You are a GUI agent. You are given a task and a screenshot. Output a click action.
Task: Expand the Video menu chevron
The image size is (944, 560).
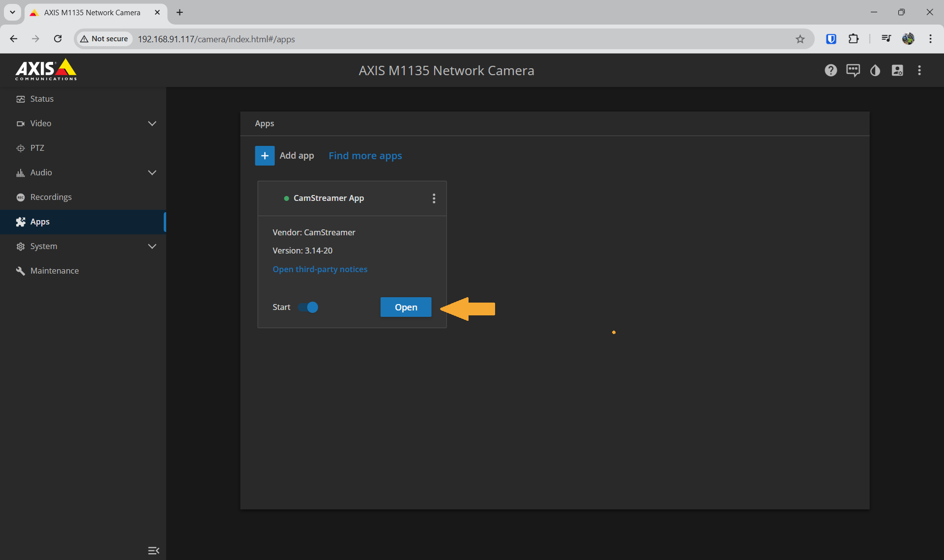point(152,123)
